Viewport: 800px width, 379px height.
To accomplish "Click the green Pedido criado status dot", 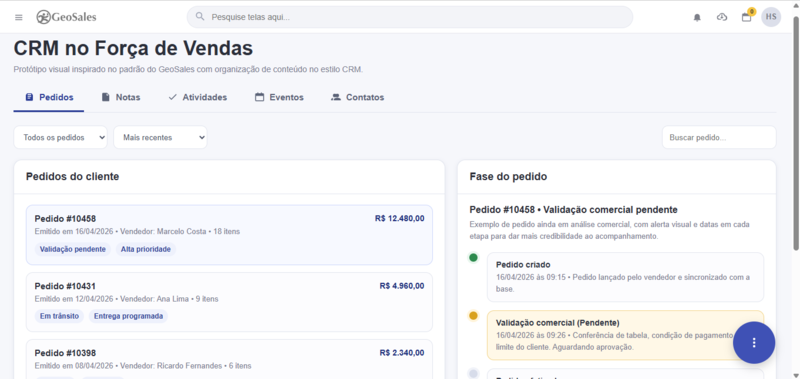I will click(473, 258).
